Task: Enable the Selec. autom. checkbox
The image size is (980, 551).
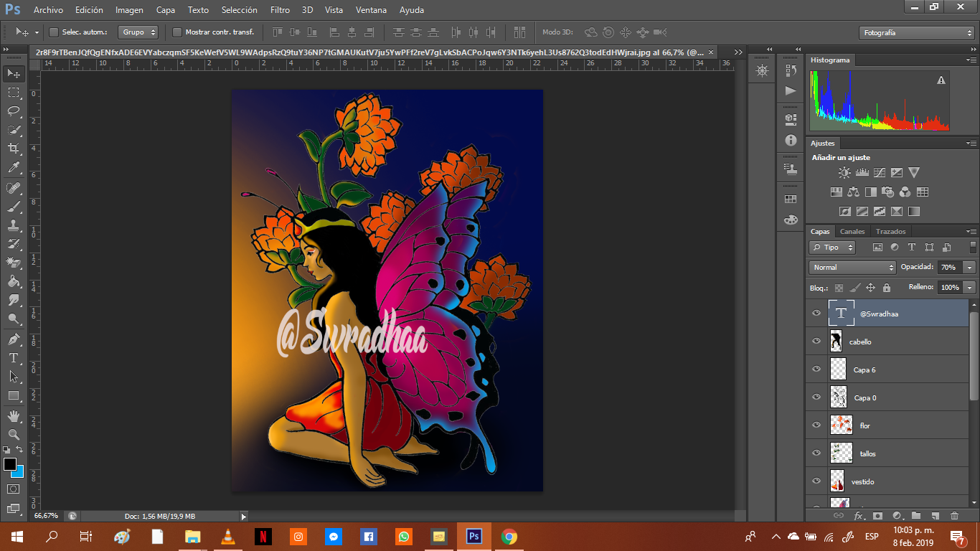Action: click(x=53, y=32)
